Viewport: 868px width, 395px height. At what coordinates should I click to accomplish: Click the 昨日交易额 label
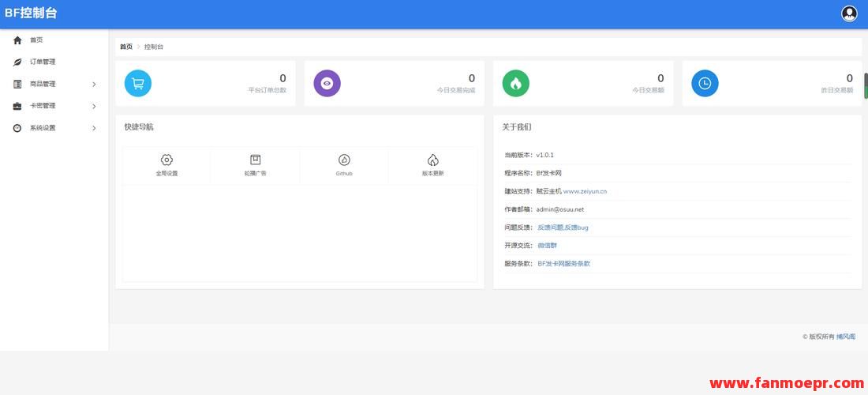click(837, 90)
